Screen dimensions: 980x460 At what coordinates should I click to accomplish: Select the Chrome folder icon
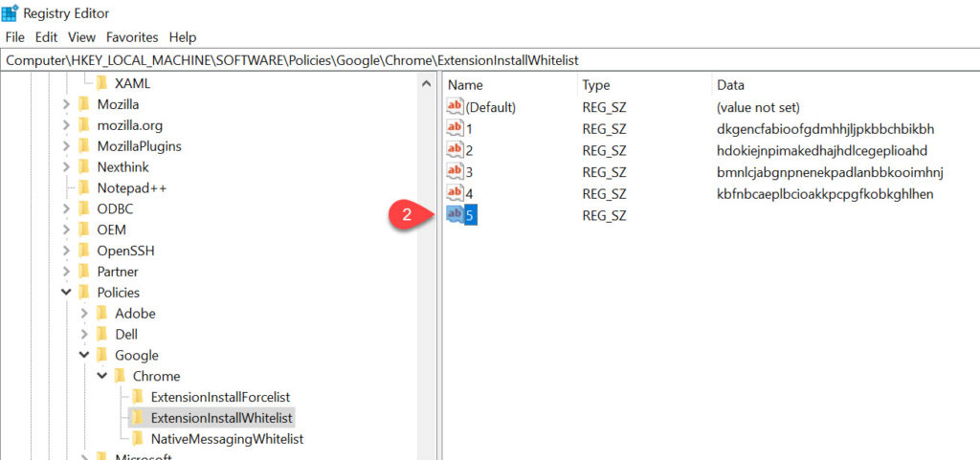coord(120,377)
